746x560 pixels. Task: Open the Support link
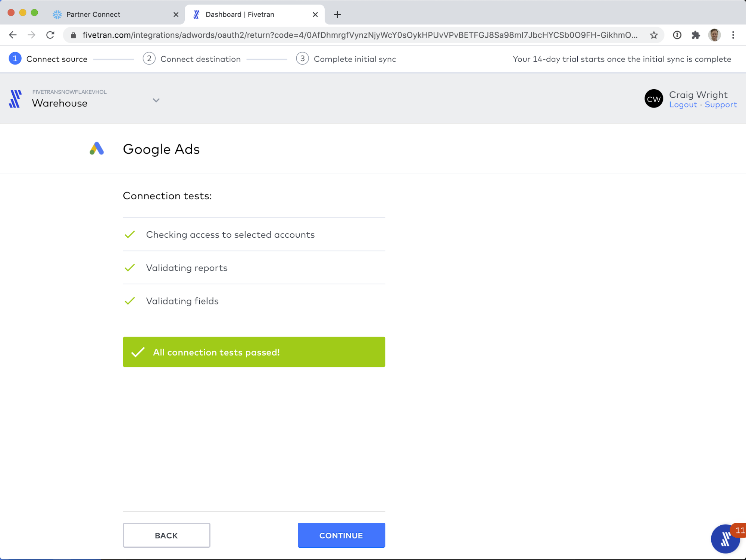pos(720,105)
